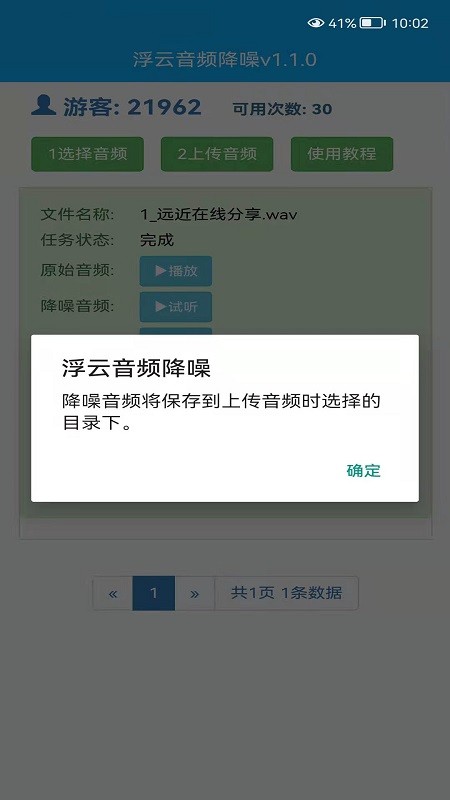Play the original audio with 播放

176,271
